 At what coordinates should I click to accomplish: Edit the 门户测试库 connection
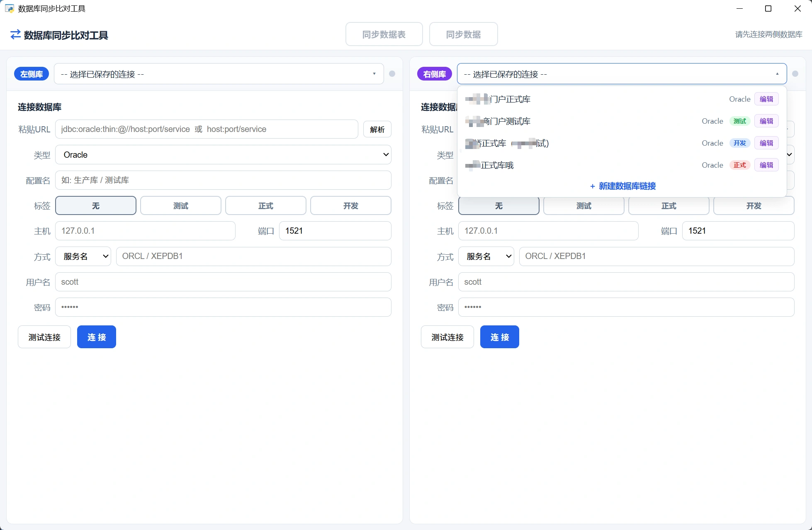pyautogui.click(x=766, y=121)
